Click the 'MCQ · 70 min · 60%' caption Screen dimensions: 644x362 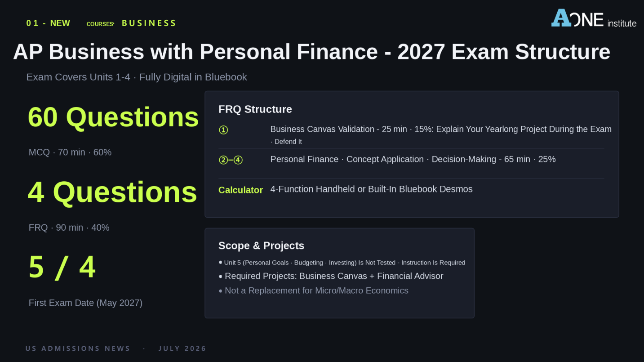pos(70,152)
